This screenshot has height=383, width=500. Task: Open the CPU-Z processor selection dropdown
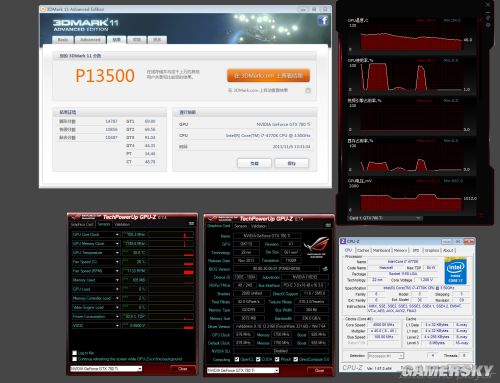(x=386, y=356)
